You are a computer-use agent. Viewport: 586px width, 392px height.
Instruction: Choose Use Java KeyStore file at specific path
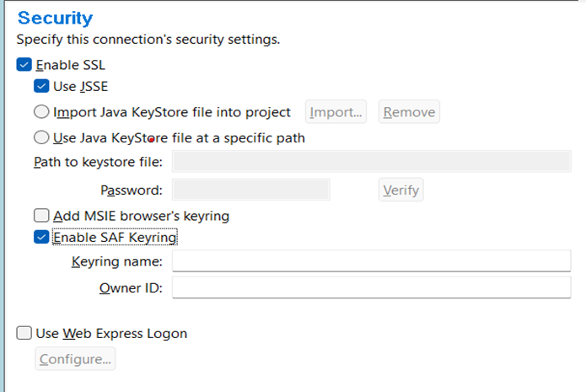coord(41,137)
